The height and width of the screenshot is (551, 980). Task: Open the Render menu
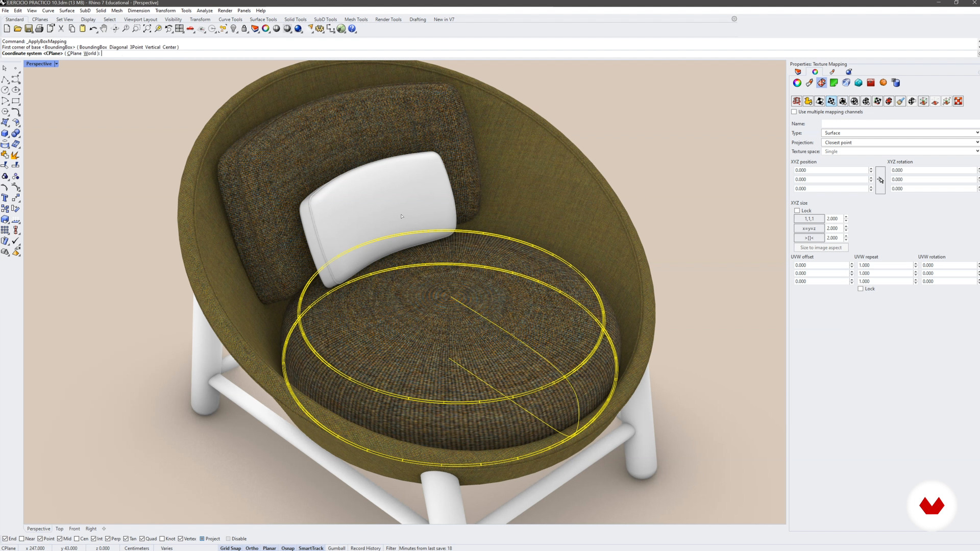click(225, 10)
